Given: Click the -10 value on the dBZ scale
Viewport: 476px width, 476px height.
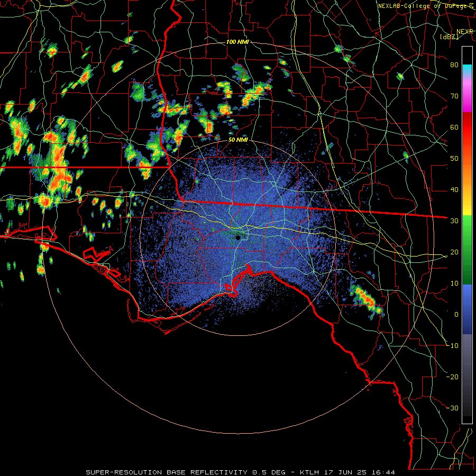Looking at the screenshot, I should [453, 345].
